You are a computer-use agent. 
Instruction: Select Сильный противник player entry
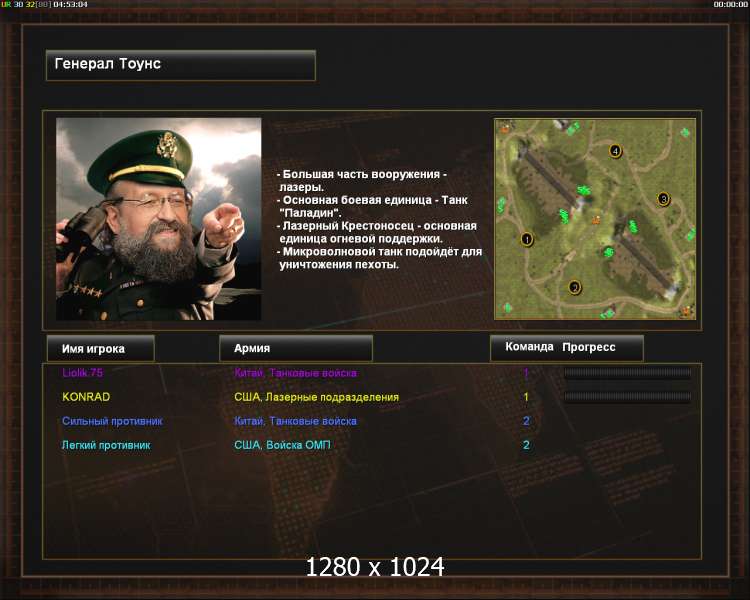click(x=372, y=421)
